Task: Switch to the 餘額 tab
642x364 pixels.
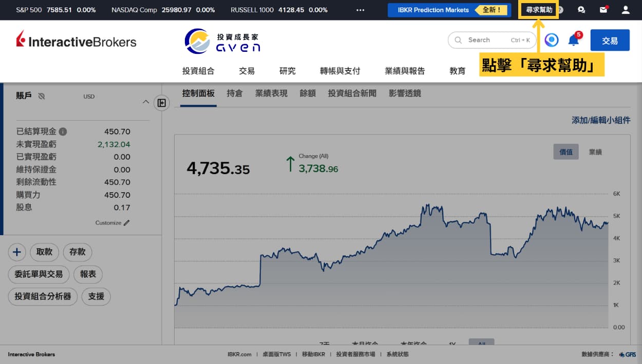Action: pos(308,93)
